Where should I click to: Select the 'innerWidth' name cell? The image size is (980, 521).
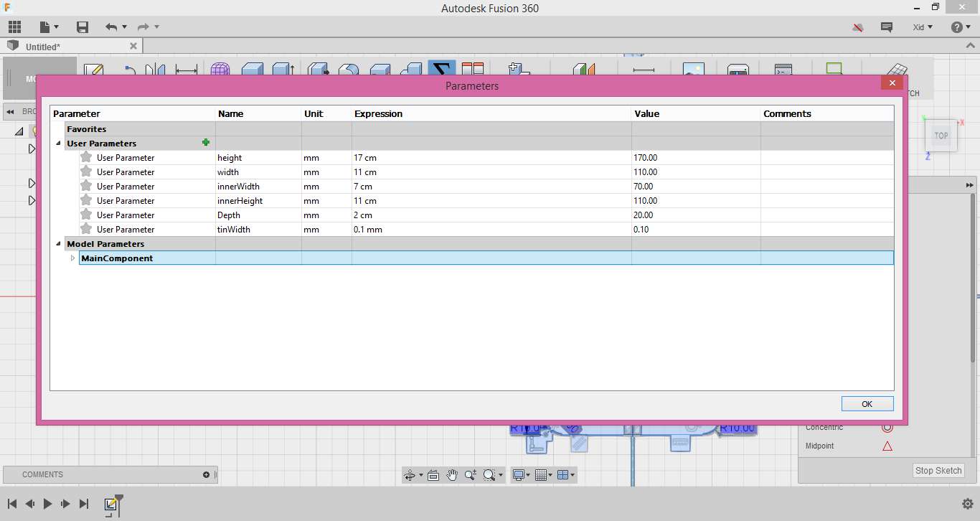pyautogui.click(x=258, y=186)
